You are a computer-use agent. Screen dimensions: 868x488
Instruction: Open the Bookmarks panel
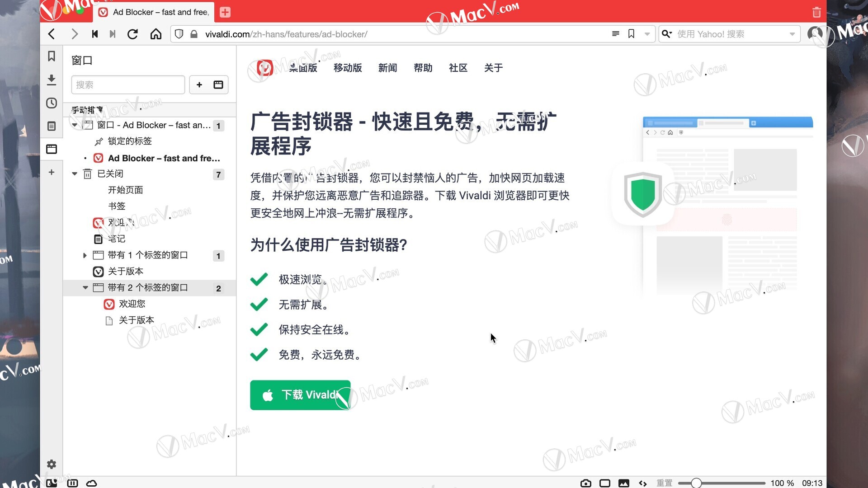tap(52, 56)
